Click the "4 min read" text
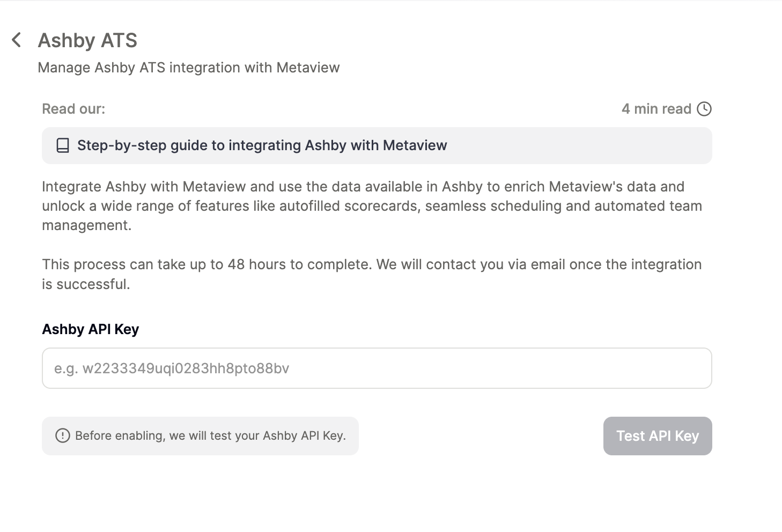Image resolution: width=782 pixels, height=532 pixels. [x=656, y=109]
